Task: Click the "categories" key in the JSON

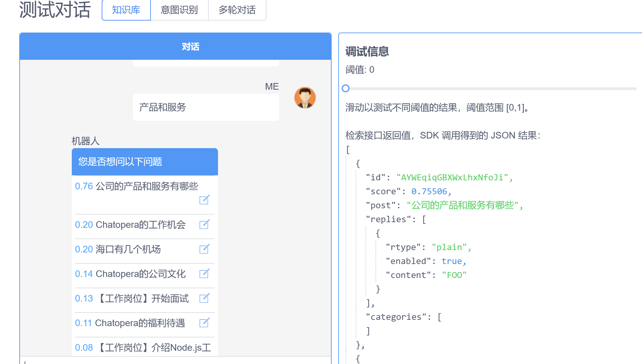Action: (x=396, y=317)
